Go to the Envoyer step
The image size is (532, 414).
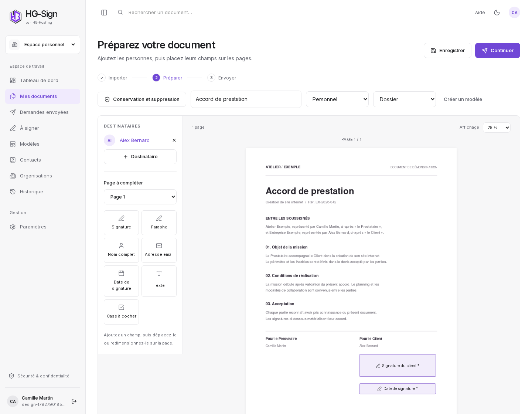point(222,78)
